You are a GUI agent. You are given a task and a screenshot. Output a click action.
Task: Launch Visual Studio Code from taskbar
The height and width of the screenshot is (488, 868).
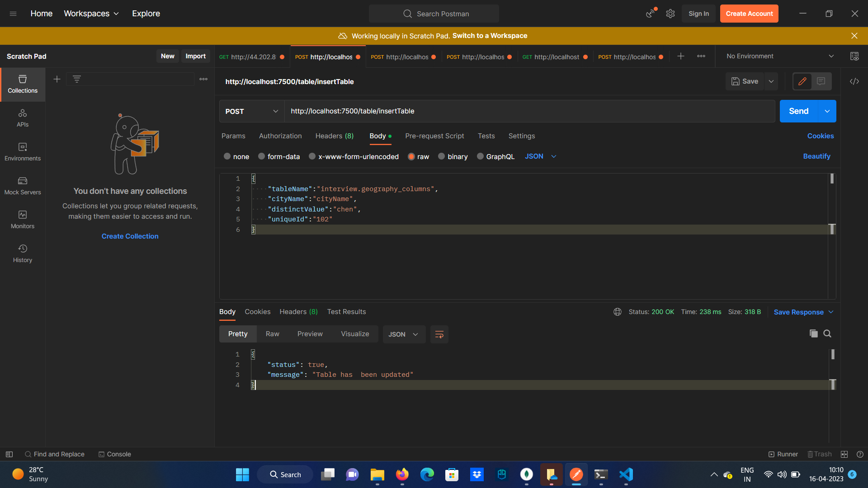point(625,474)
